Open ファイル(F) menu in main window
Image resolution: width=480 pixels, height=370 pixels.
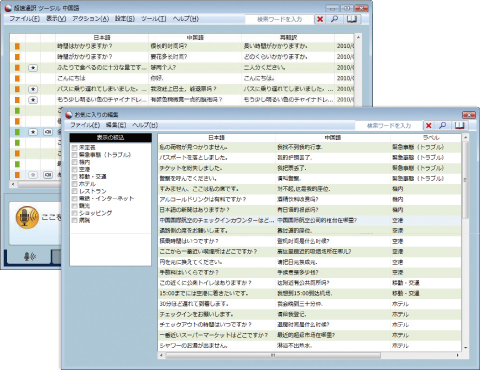[x=25, y=19]
